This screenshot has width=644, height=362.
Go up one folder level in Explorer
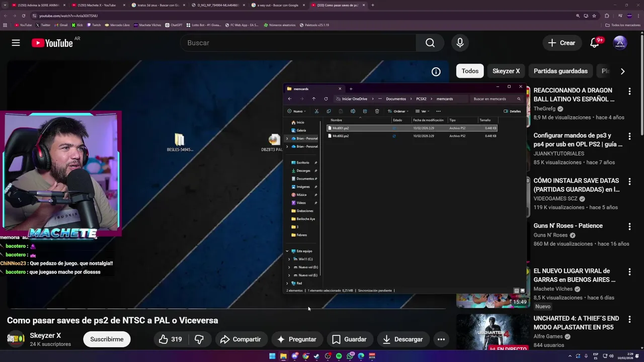313,99
